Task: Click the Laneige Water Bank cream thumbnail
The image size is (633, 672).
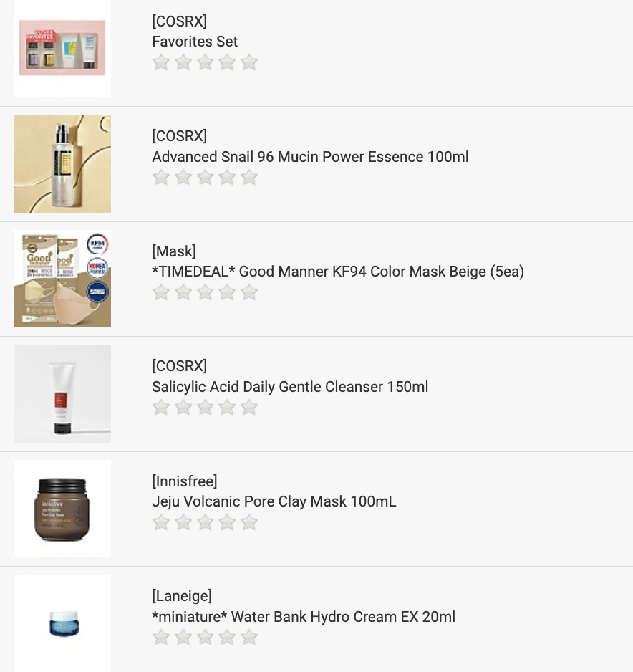Action: point(62,623)
